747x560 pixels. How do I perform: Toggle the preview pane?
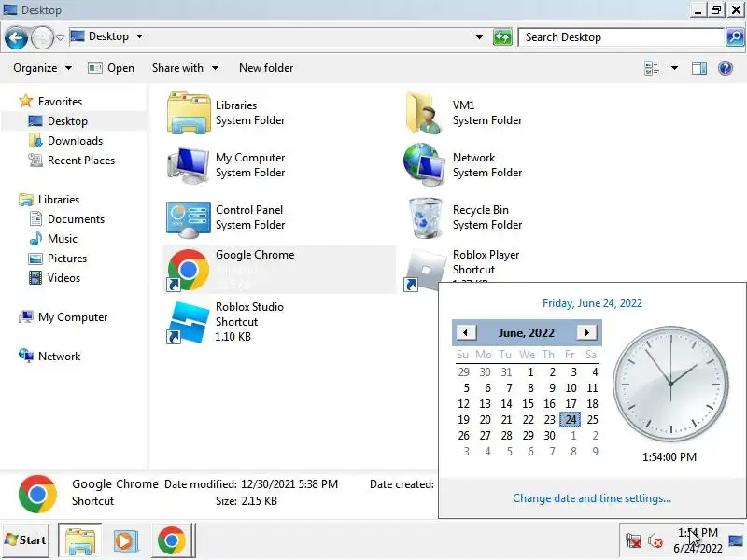(x=698, y=68)
